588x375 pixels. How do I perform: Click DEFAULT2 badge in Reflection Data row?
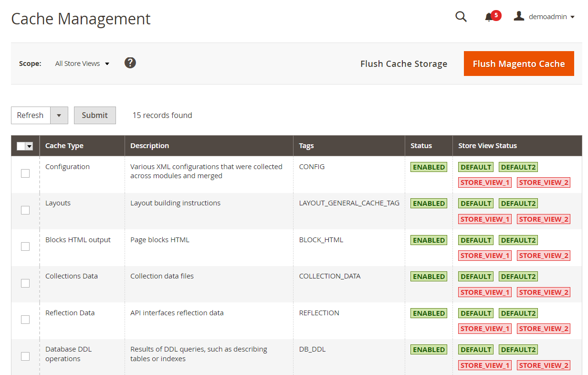[518, 313]
